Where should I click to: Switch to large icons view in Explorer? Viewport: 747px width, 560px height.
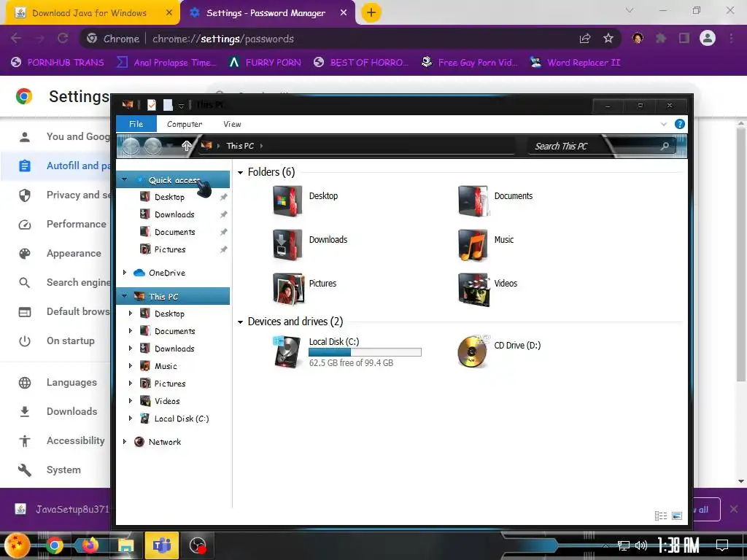click(677, 516)
